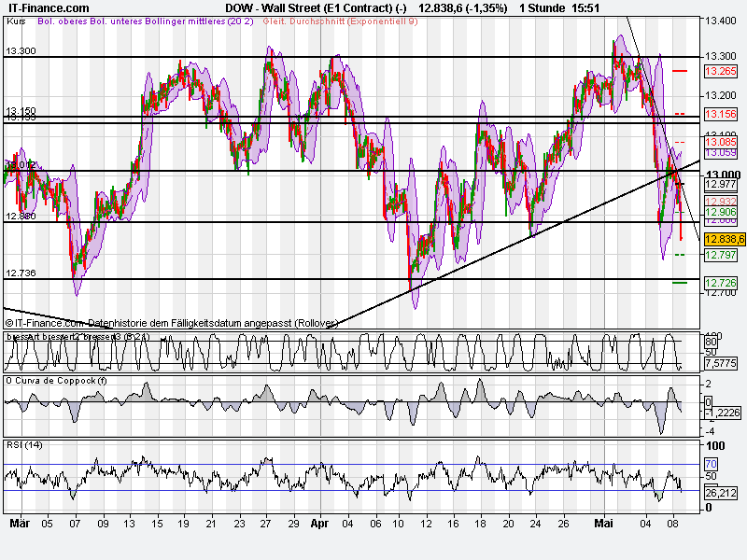Select the Curva de Coppock (f) panel label
Viewport: 747px width, 560px height.
[x=56, y=381]
